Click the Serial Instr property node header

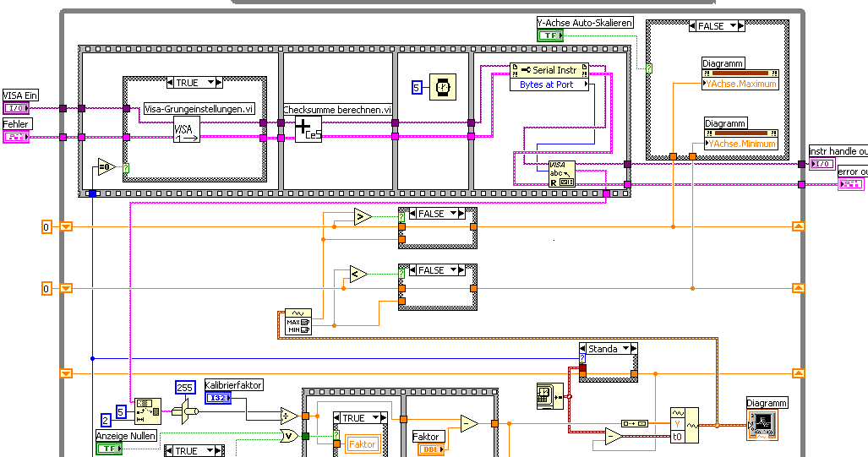click(549, 70)
